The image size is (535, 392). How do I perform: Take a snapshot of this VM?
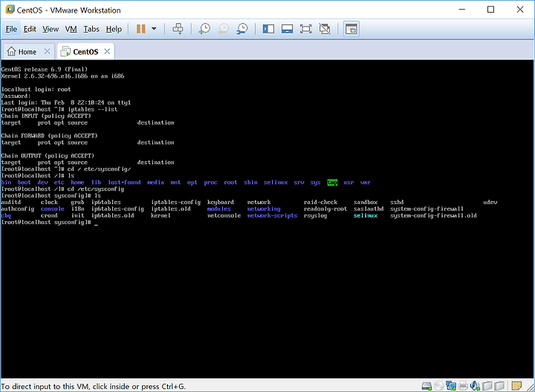[x=204, y=29]
